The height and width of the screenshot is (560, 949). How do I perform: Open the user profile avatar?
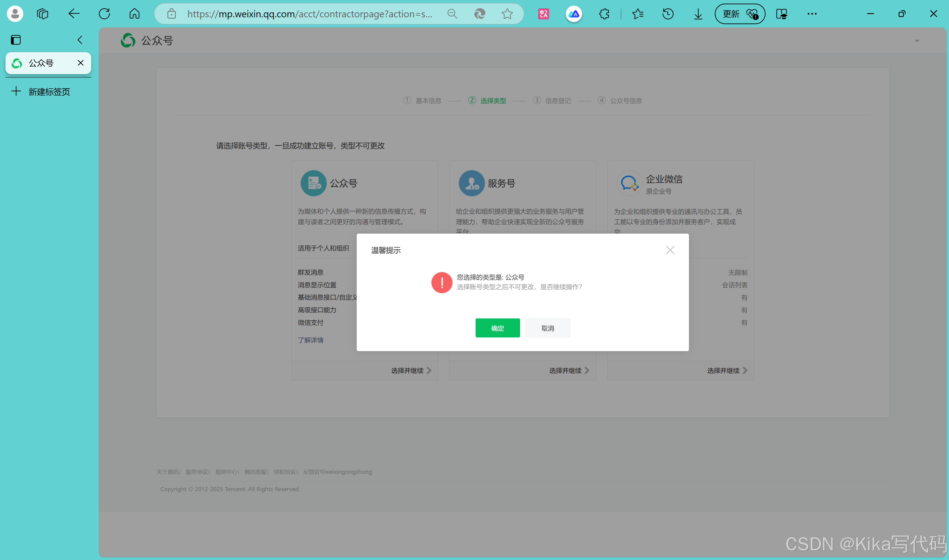pos(15,14)
